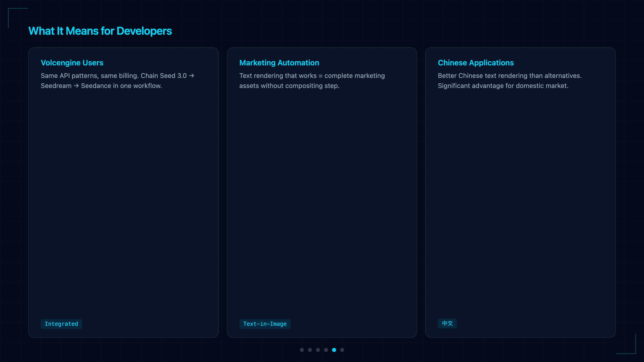Screen dimensions: 644x362
Task: Click the active cyan slide dot
Action: pos(334,350)
